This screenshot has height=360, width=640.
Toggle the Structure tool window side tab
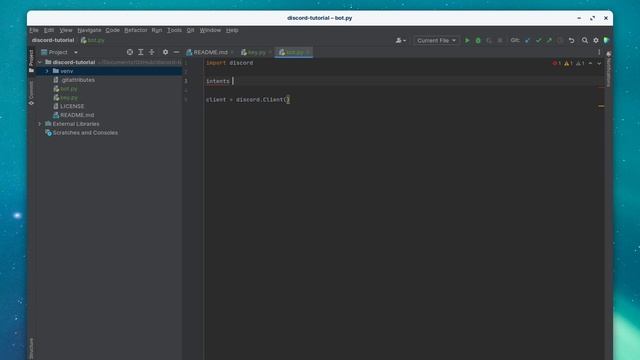click(31, 348)
